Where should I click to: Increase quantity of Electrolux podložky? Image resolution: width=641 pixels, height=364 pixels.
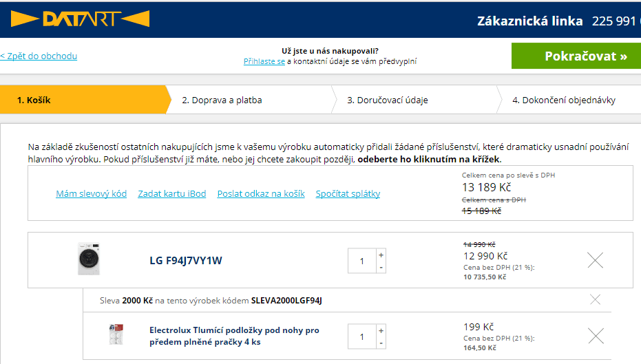click(x=381, y=330)
